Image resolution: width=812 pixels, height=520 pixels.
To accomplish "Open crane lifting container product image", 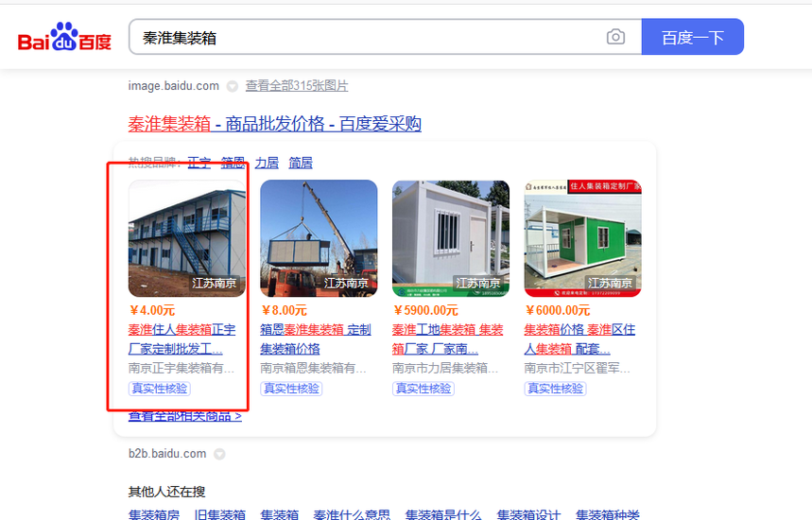I will point(319,238).
